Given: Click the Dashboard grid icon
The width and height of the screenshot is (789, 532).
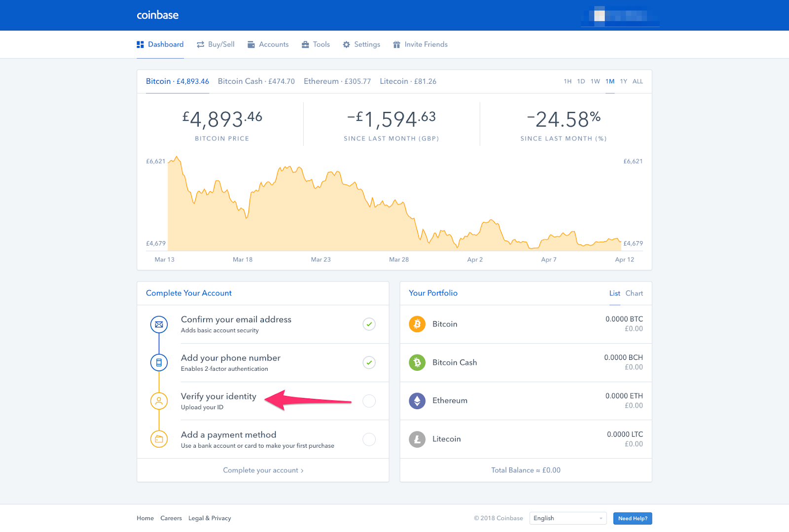Looking at the screenshot, I should pos(140,44).
